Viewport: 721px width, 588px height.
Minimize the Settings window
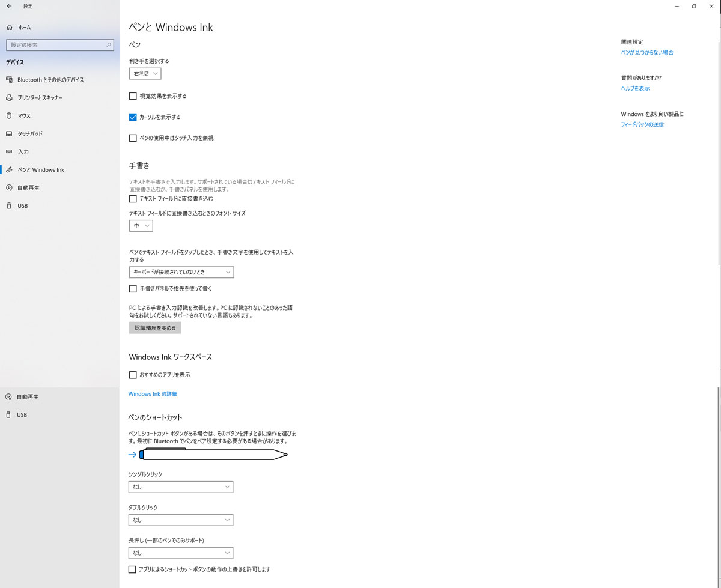[676, 6]
